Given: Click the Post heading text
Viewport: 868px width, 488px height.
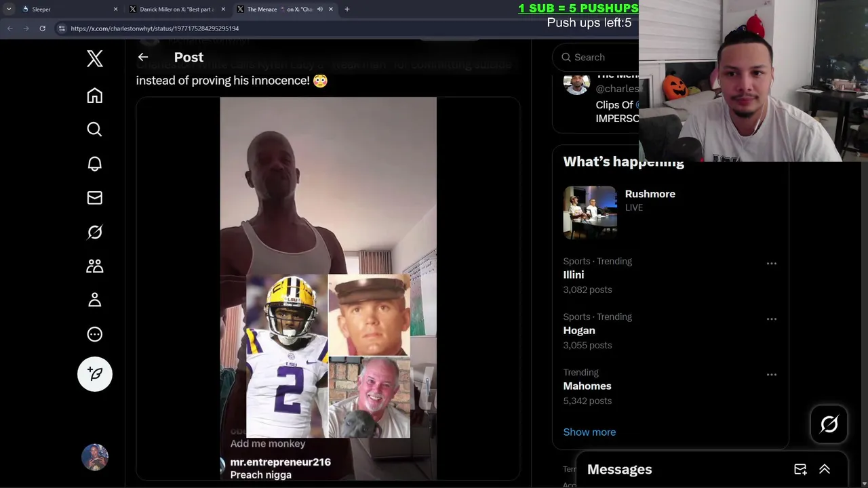Looking at the screenshot, I should [x=189, y=58].
